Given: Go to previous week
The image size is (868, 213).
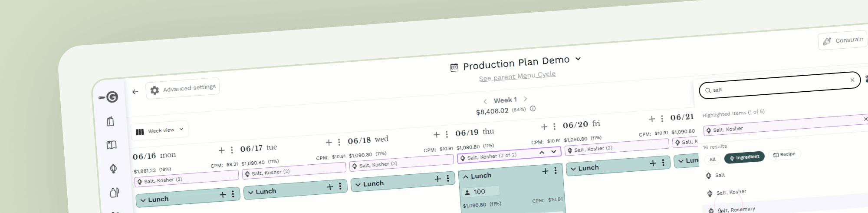Looking at the screenshot, I should point(485,101).
